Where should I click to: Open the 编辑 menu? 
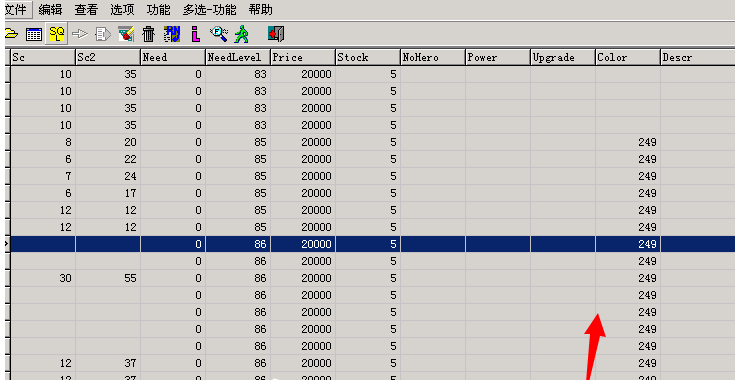click(x=50, y=9)
